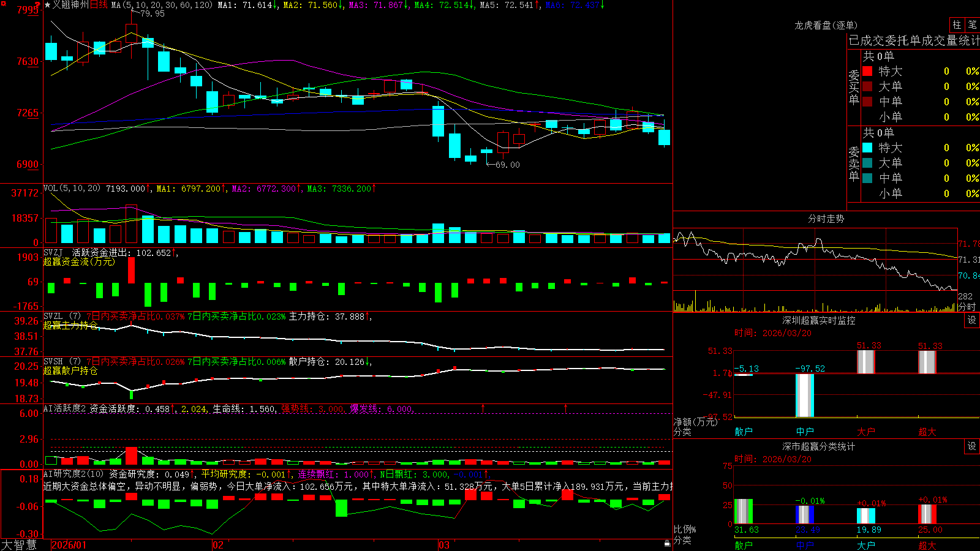Image resolution: width=980 pixels, height=551 pixels.
Task: Click MA(5,10,20,30,60,120) indicator parameters
Action: [162, 5]
